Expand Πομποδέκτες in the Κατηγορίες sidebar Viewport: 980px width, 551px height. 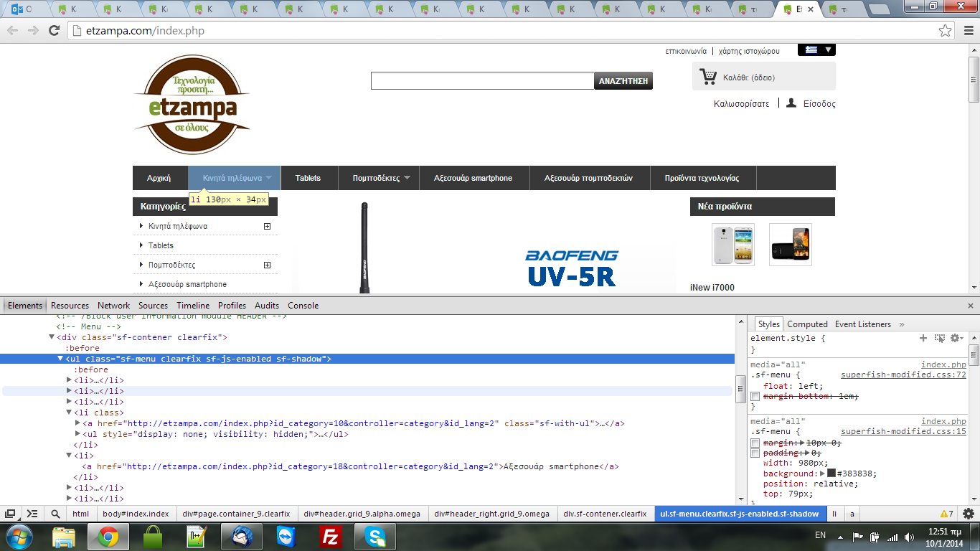[x=267, y=265]
